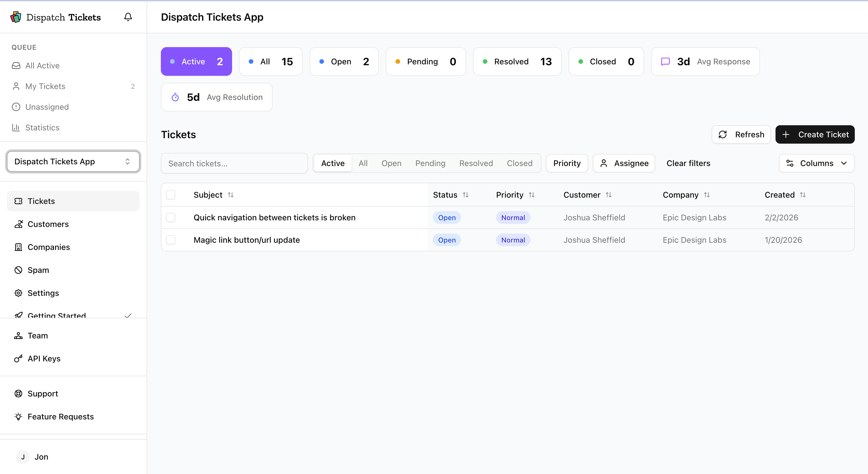Click the Support lifebuoy icon
Image resolution: width=868 pixels, height=474 pixels.
click(x=18, y=394)
